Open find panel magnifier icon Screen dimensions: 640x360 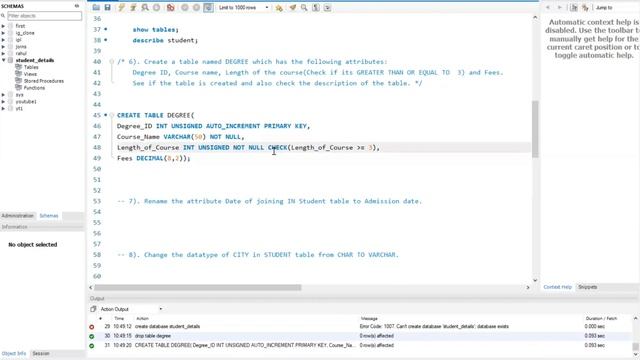304,8
